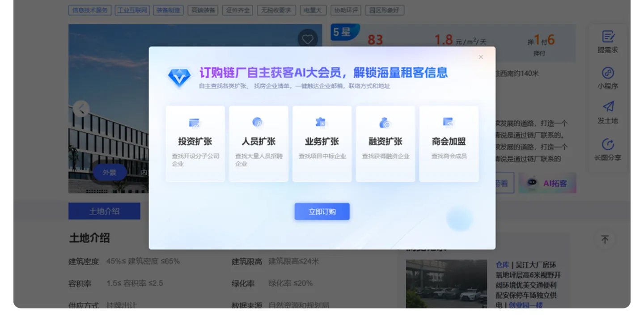Click the 园区形象好 tag
The height and width of the screenshot is (330, 644).
pos(385,10)
